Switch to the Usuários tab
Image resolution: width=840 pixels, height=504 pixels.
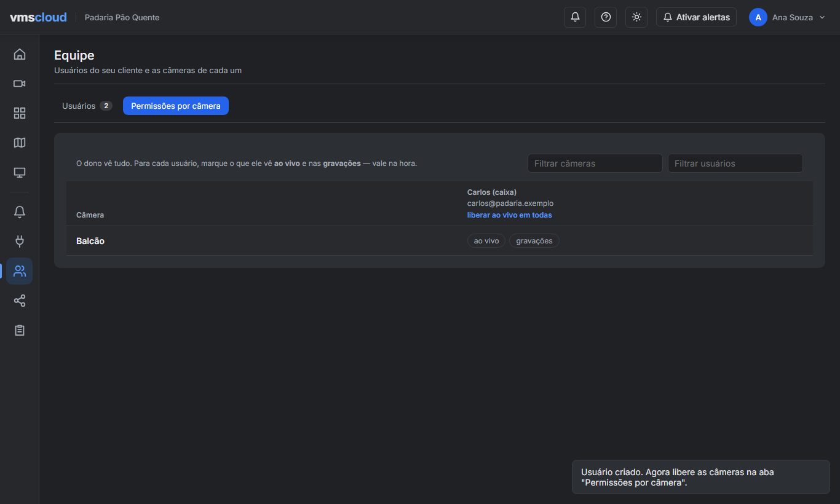87,106
